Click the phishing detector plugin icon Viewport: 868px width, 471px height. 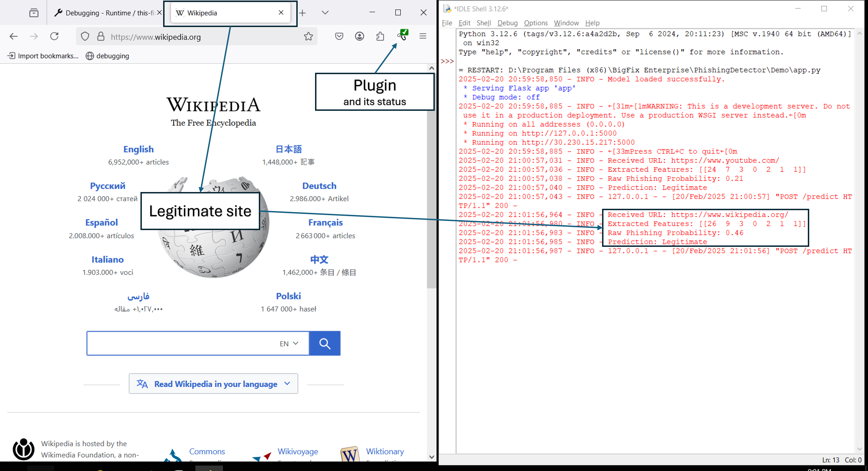click(403, 35)
